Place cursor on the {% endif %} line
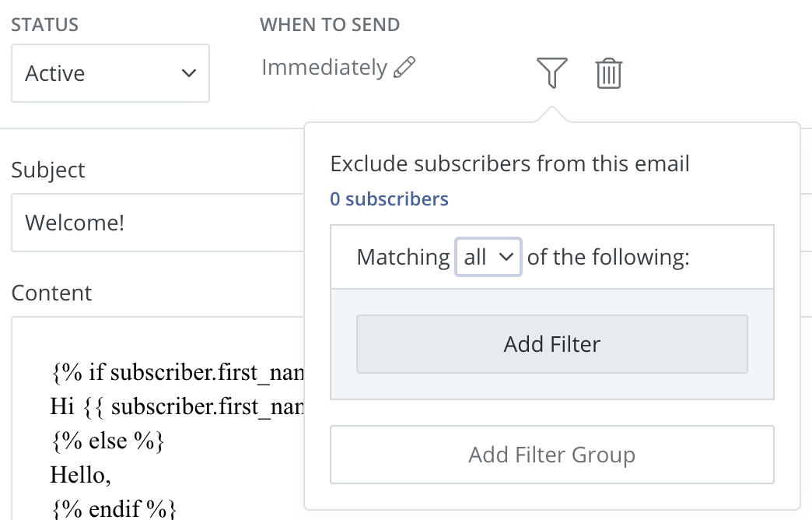The width and height of the screenshot is (812, 520). tap(114, 509)
